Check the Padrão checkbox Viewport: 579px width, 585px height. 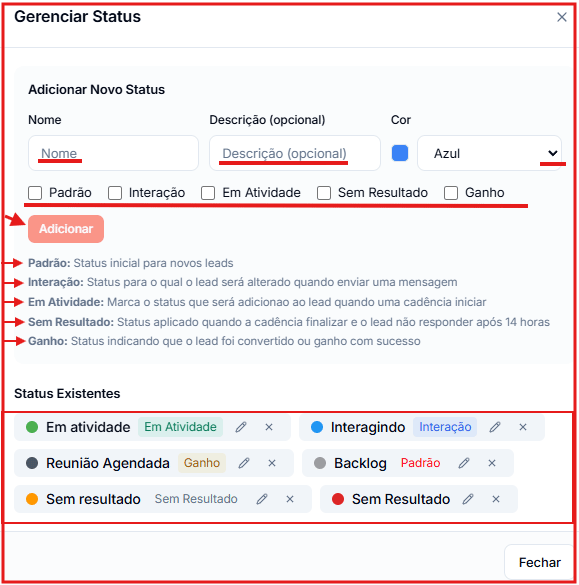pos(35,193)
